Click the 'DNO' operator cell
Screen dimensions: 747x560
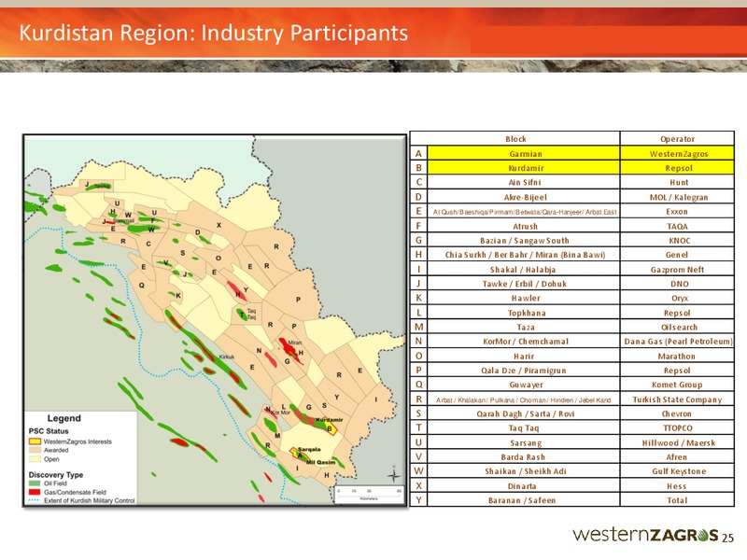pos(677,284)
